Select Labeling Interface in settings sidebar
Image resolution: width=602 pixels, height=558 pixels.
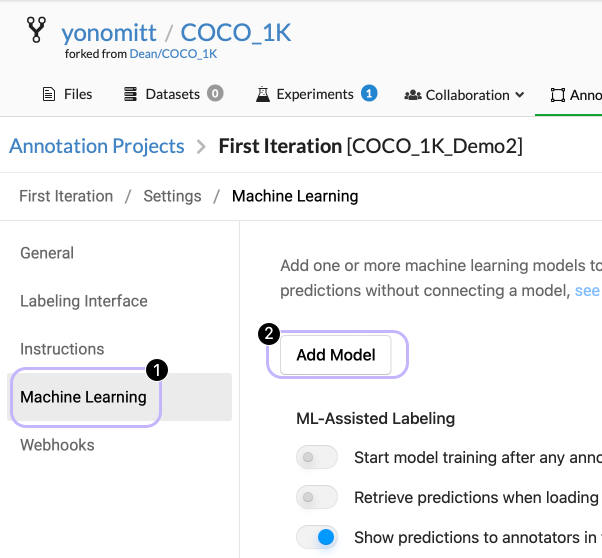click(x=84, y=301)
